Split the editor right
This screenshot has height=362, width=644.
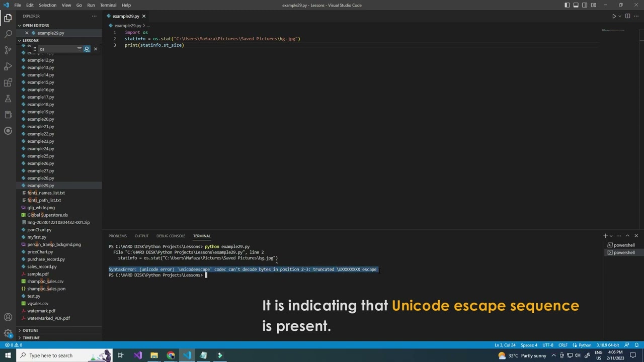point(627,16)
